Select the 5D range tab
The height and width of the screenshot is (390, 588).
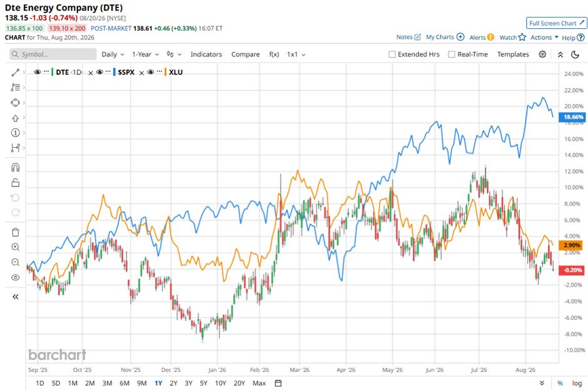point(56,383)
